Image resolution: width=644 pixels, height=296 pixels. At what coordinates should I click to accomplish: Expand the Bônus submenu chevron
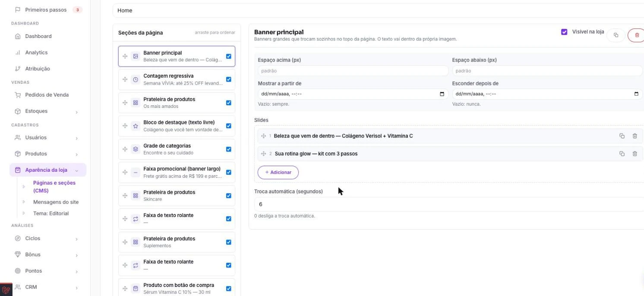click(x=76, y=255)
